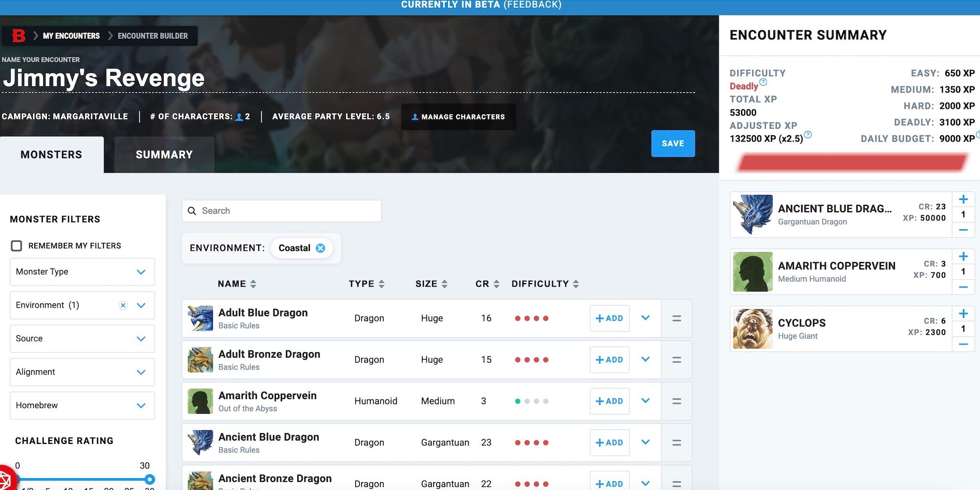Add Ancient Blue Dragon to the encounter
This screenshot has width=980, height=490.
[609, 442]
